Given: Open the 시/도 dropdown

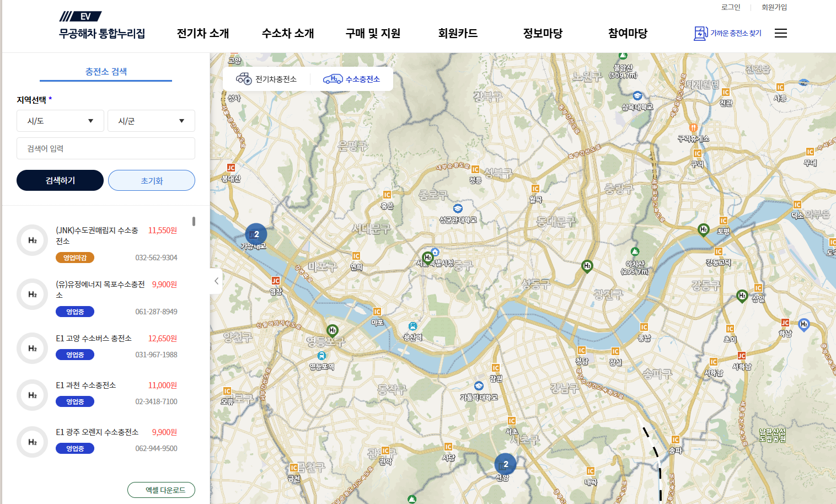Looking at the screenshot, I should pos(60,121).
